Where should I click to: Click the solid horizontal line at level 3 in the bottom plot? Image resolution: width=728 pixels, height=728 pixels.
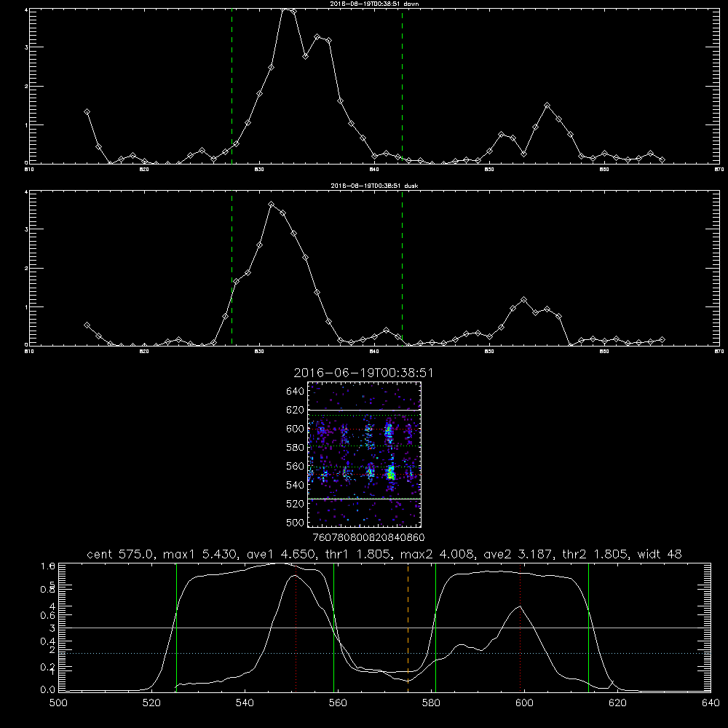(x=384, y=628)
